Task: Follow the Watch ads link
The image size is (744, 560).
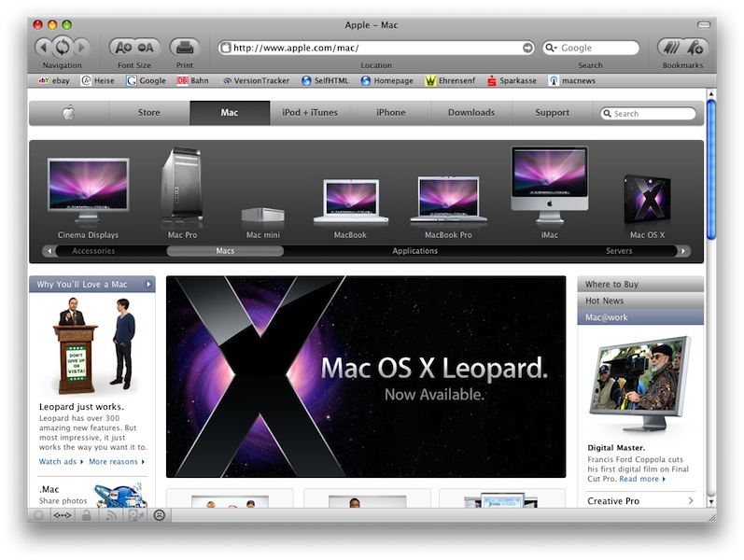Action: [x=61, y=462]
